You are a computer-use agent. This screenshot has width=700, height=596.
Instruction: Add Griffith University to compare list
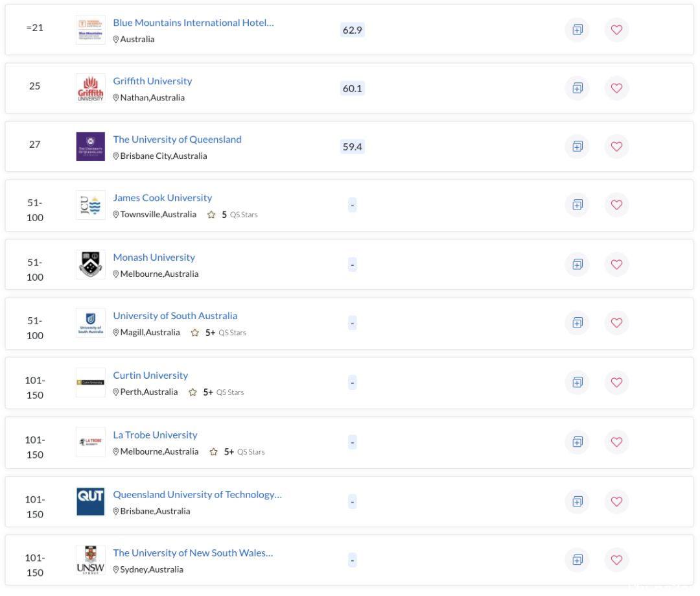point(577,88)
